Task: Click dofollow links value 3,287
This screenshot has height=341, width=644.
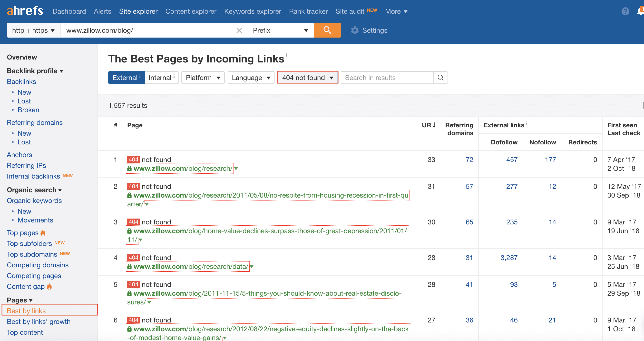Action: 509,258
